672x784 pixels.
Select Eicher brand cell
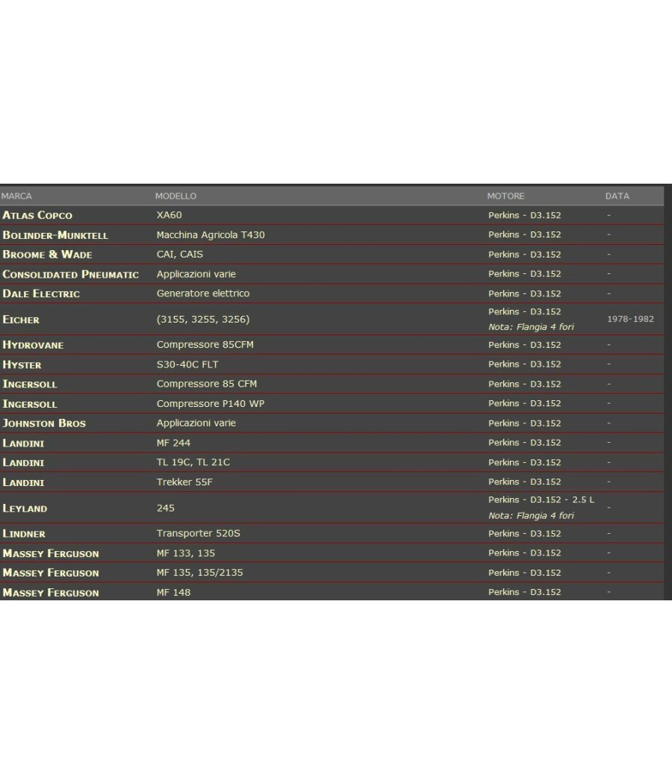point(21,320)
